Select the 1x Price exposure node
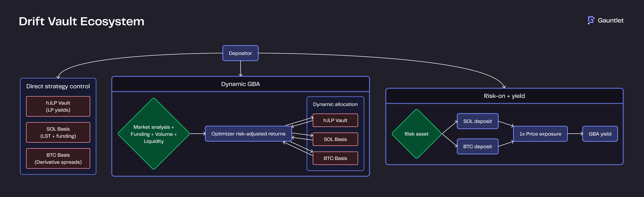 pyautogui.click(x=540, y=134)
